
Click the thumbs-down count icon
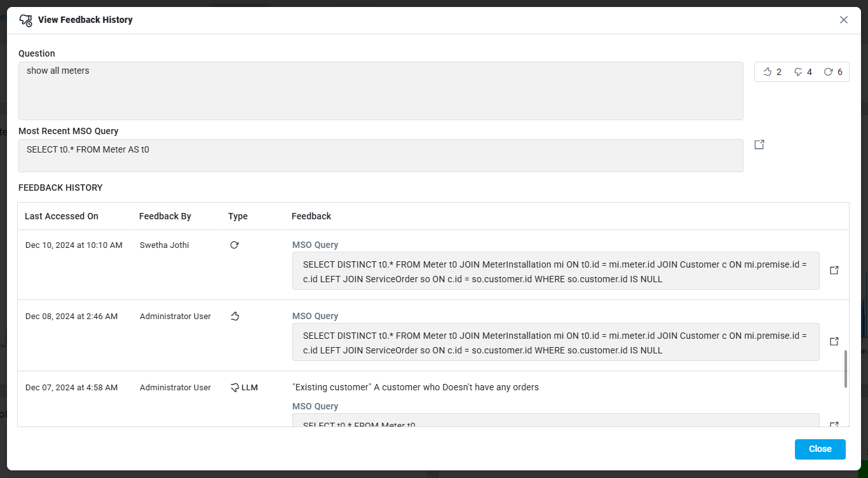pos(798,72)
